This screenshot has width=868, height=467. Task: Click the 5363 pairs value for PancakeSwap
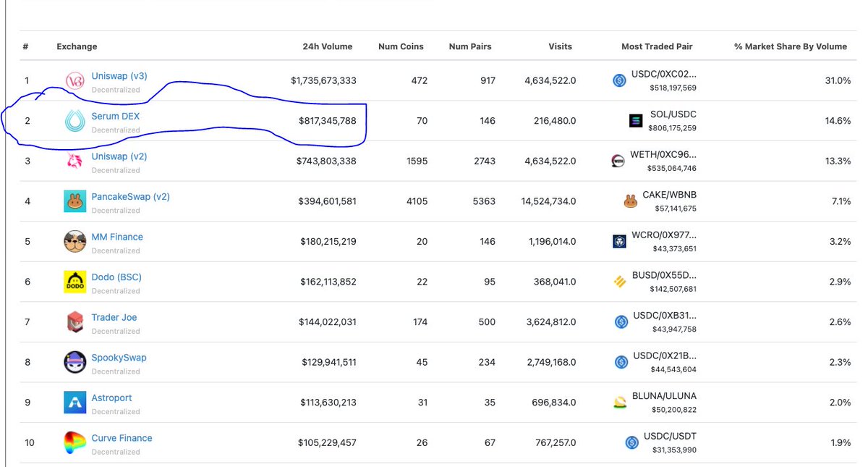pyautogui.click(x=484, y=201)
